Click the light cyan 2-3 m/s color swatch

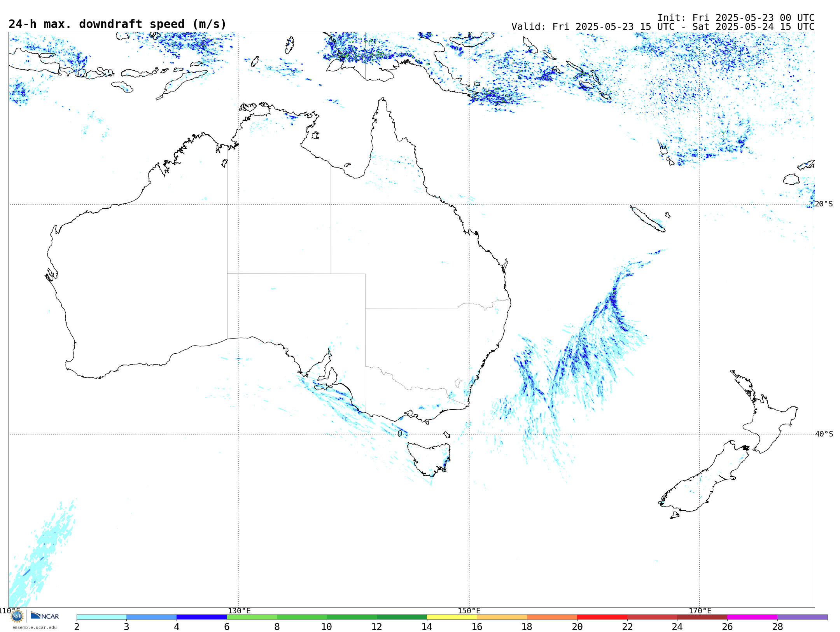point(101,617)
